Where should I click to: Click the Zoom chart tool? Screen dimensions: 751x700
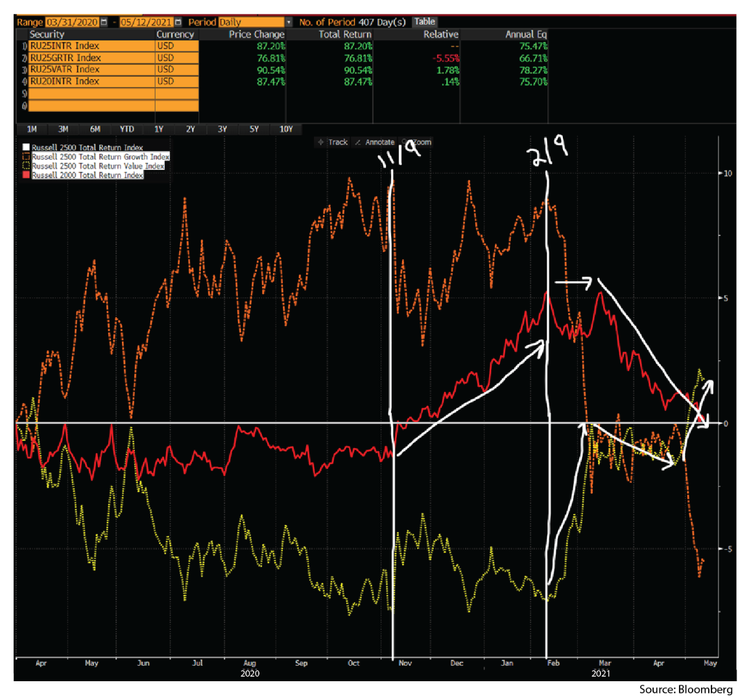[x=418, y=142]
